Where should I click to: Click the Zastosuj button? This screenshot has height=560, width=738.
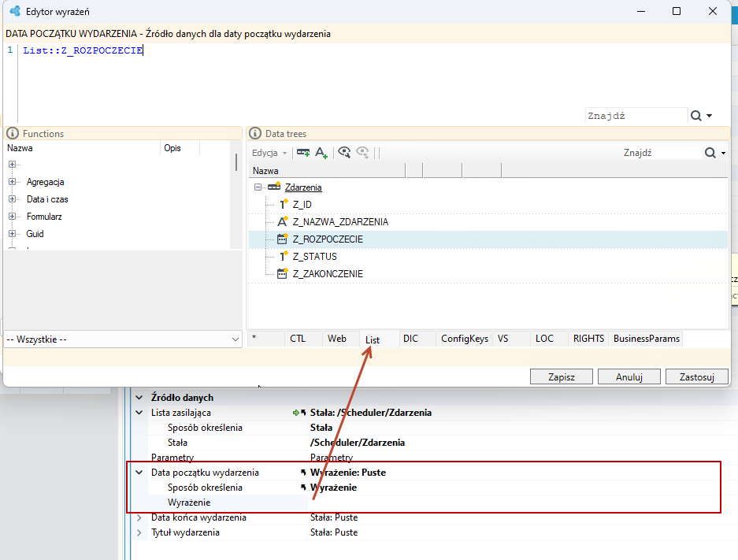(x=697, y=377)
